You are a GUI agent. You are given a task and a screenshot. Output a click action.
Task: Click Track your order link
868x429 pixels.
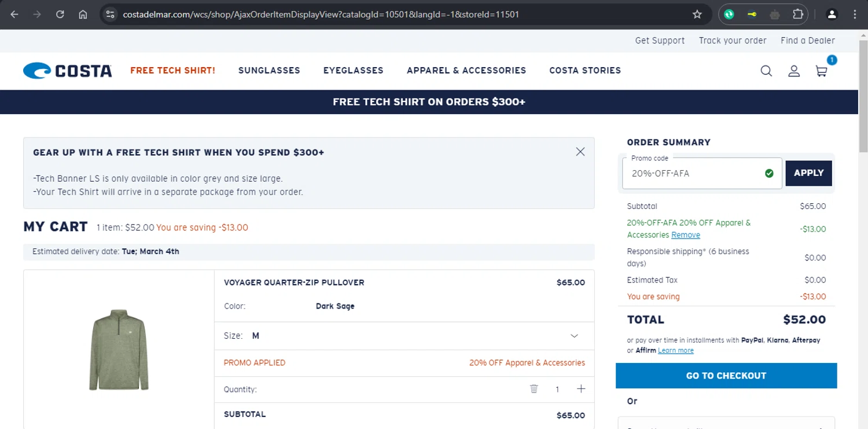733,41
